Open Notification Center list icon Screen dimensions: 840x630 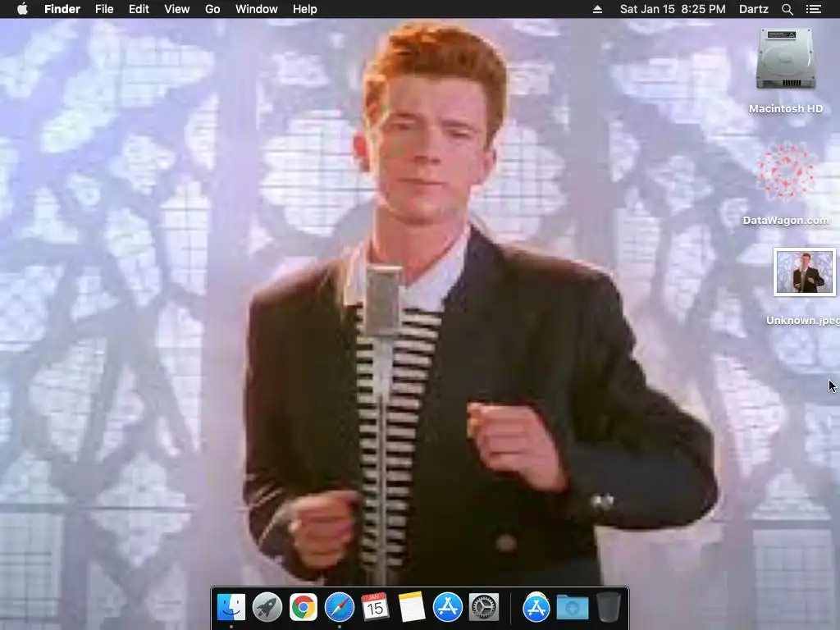pos(813,9)
